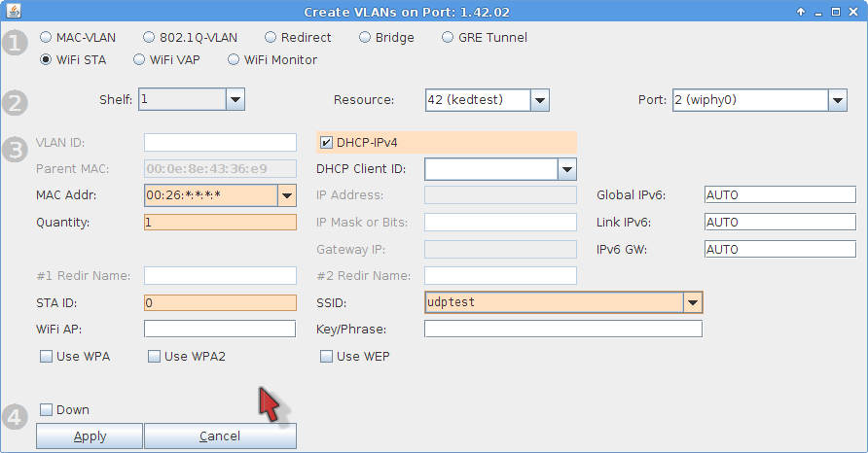
Task: Pick the GRE Tunnel option
Action: (x=449, y=38)
